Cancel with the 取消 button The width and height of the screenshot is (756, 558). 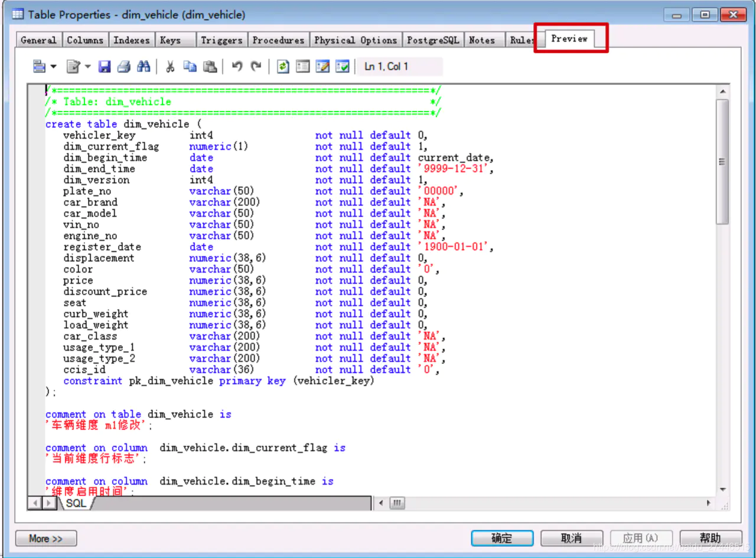(x=572, y=539)
